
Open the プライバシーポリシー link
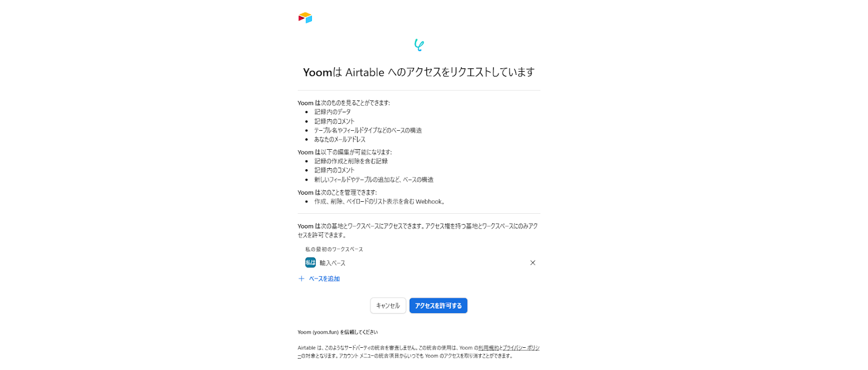[x=521, y=348]
